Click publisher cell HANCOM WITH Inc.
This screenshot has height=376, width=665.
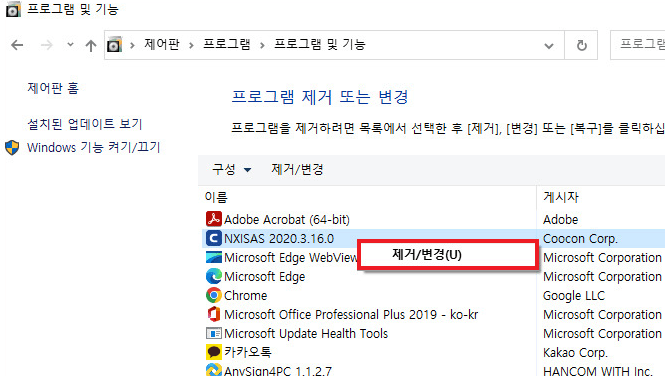point(598,370)
